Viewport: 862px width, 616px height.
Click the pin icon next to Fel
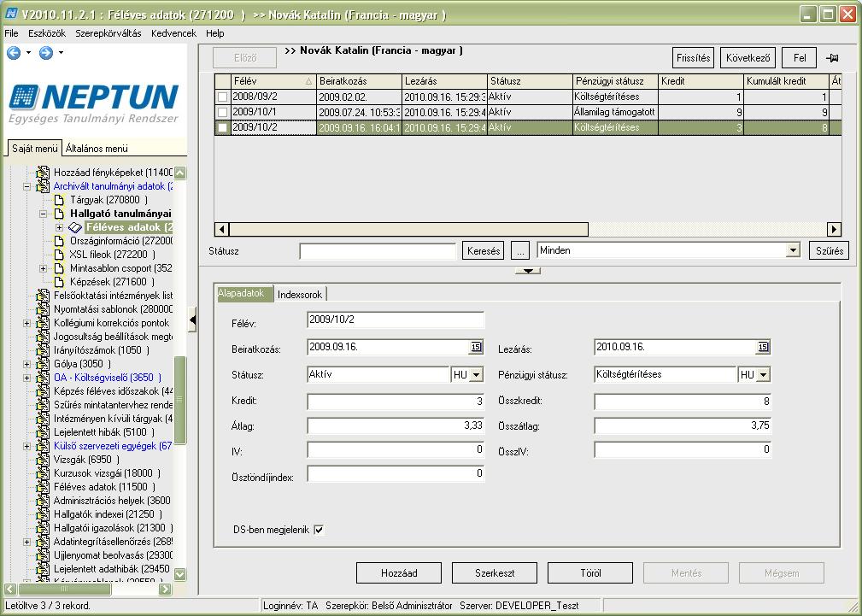point(832,58)
